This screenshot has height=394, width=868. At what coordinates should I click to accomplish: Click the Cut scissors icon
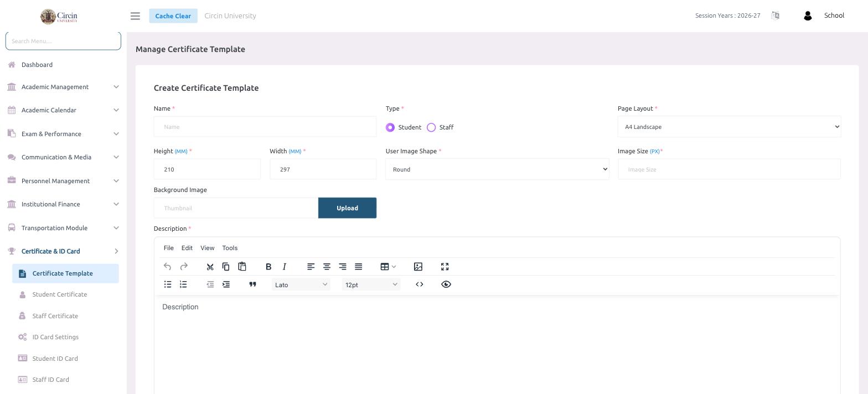pyautogui.click(x=210, y=267)
